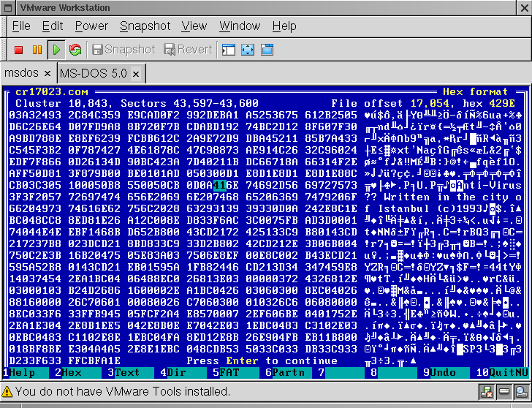The width and height of the screenshot is (532, 408).
Task: Switch to the msdos tab
Action: [x=21, y=73]
